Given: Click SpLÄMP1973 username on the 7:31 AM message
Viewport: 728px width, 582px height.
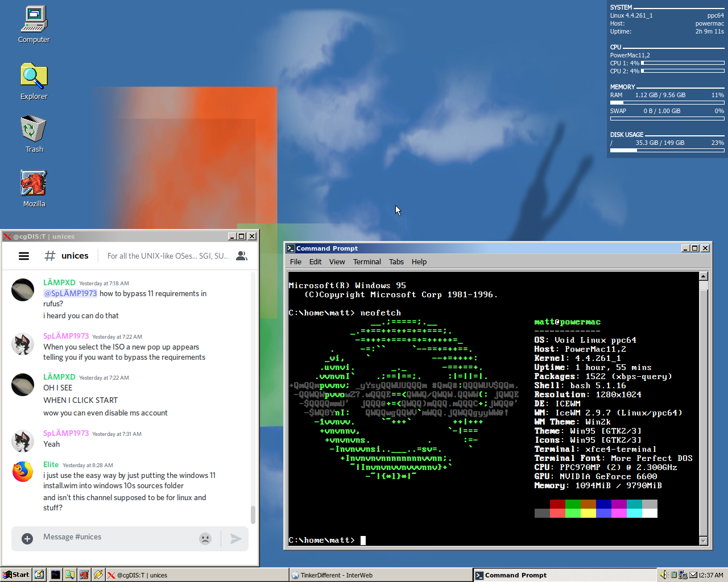Looking at the screenshot, I should 66,433.
